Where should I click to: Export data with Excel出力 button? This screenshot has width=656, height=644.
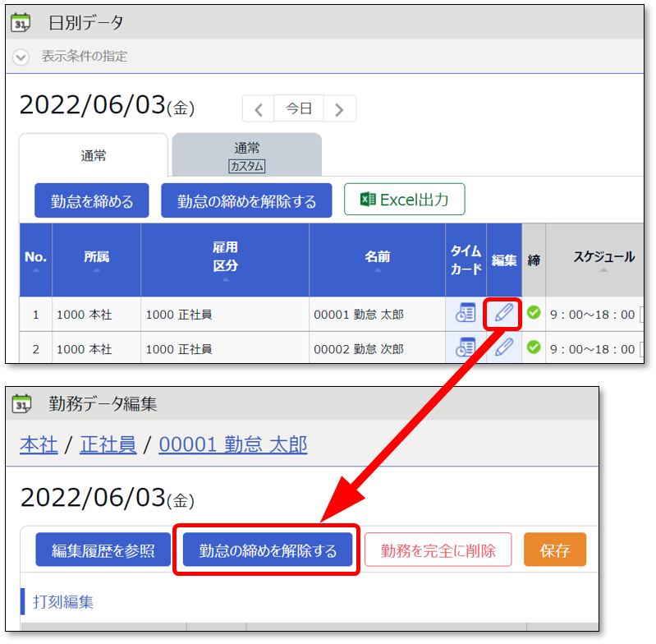click(x=404, y=200)
